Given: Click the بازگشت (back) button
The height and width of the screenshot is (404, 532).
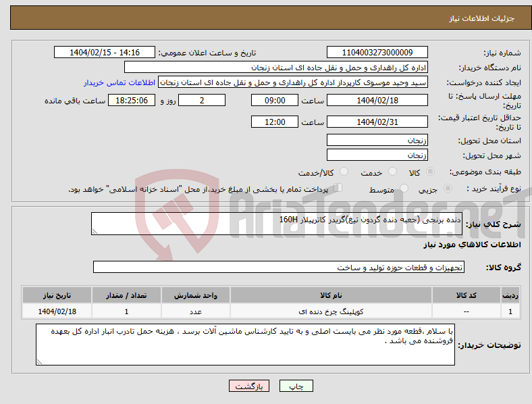Looking at the screenshot, I should click(x=249, y=386).
